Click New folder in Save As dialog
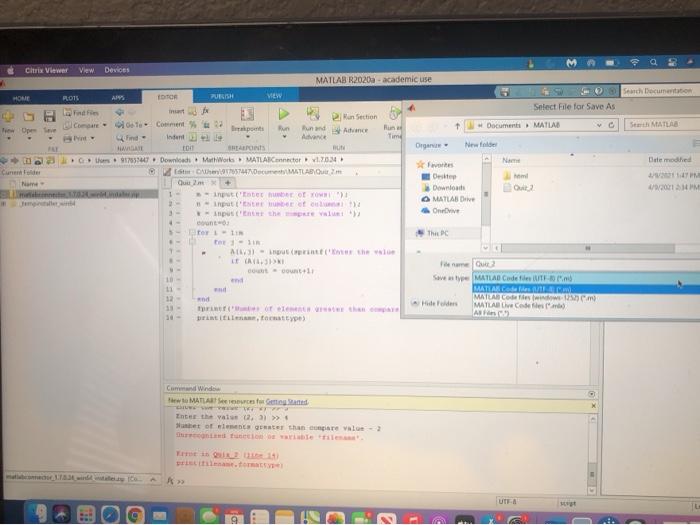The height and width of the screenshot is (525, 700). point(481,145)
